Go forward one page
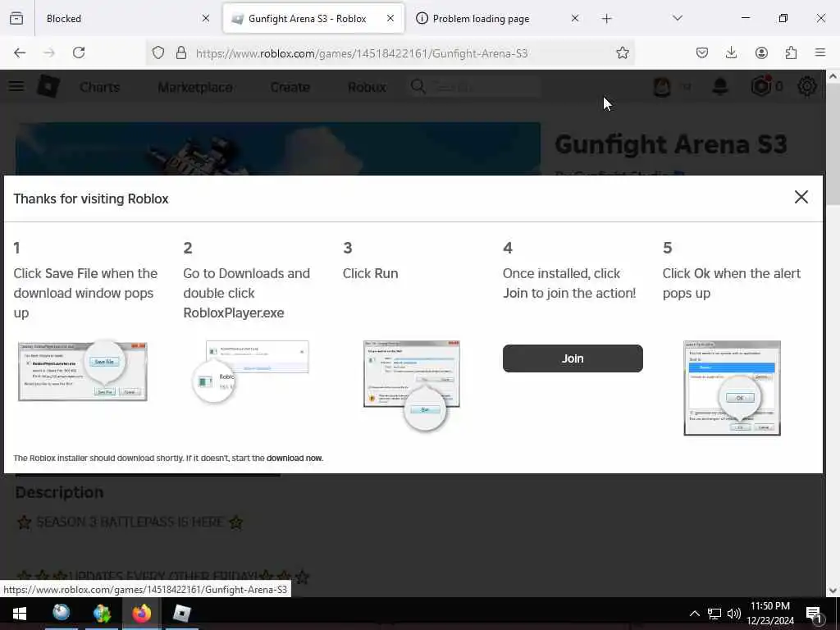840x630 pixels. click(x=49, y=52)
